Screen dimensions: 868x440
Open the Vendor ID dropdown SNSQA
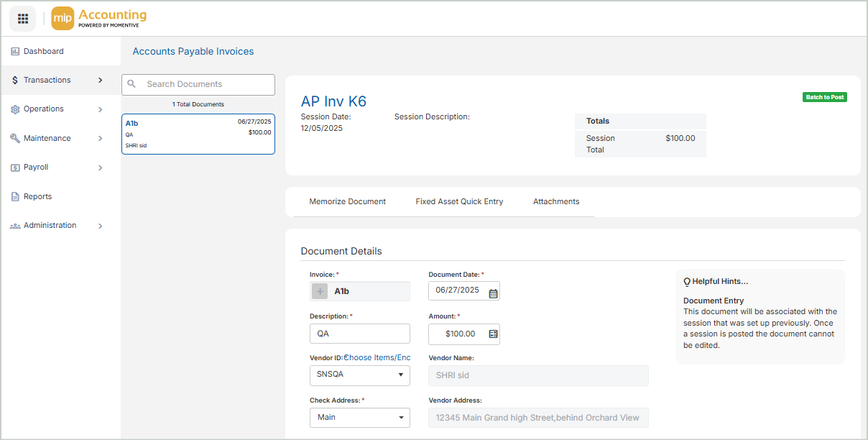(360, 375)
